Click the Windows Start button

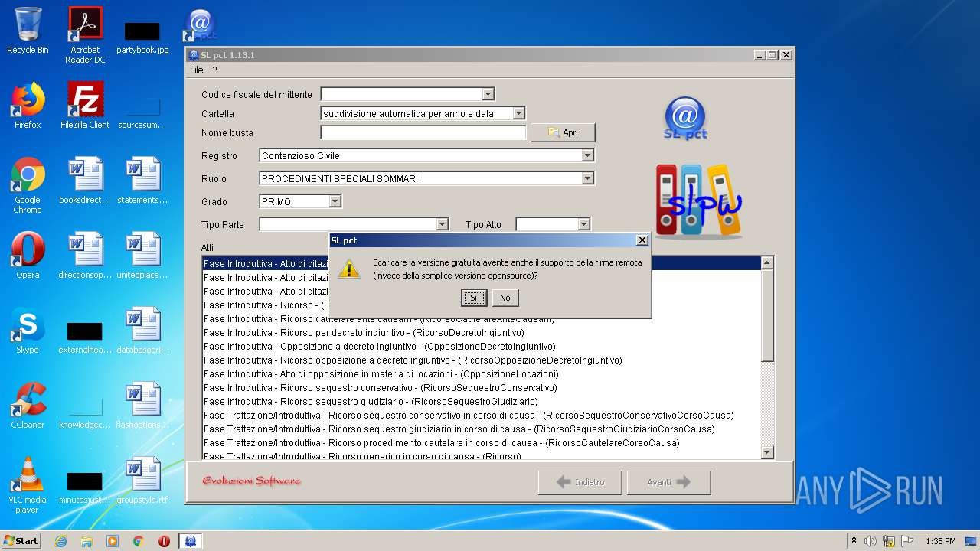(x=21, y=540)
